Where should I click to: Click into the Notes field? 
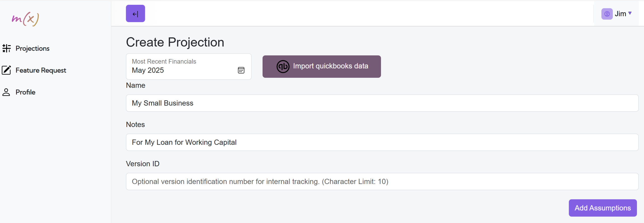[382, 142]
